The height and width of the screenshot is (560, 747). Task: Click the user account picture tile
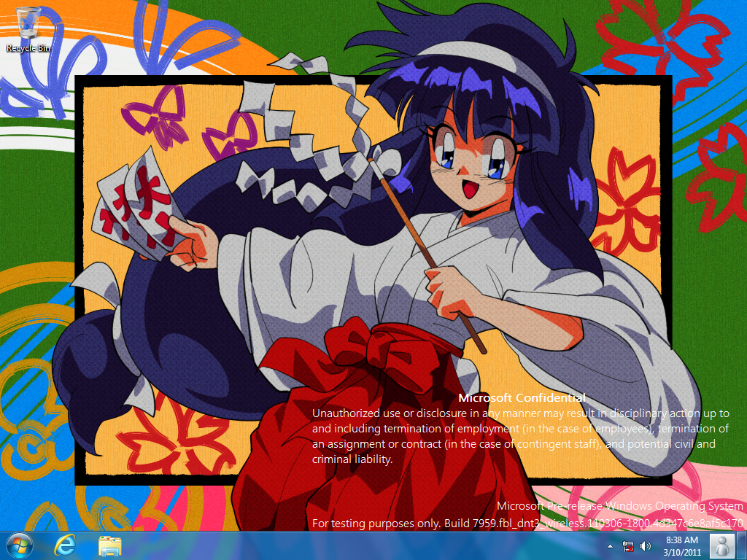tap(722, 545)
